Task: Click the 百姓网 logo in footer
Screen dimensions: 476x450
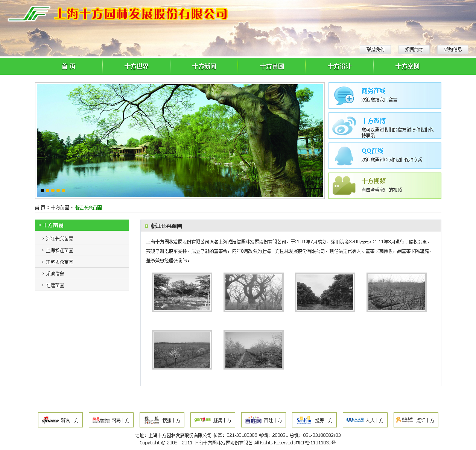Action: point(253,420)
